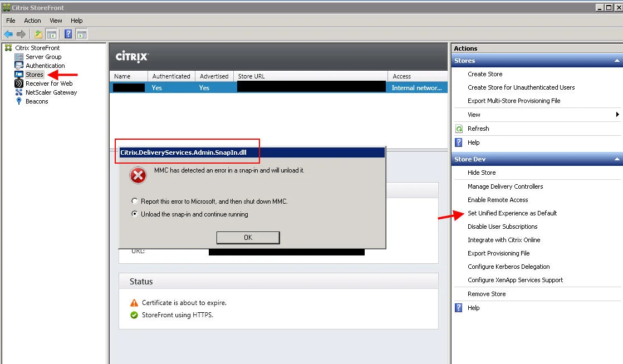Click the Citrix StoreFront root node icon
Screen dimensions: 623x364
click(8, 48)
